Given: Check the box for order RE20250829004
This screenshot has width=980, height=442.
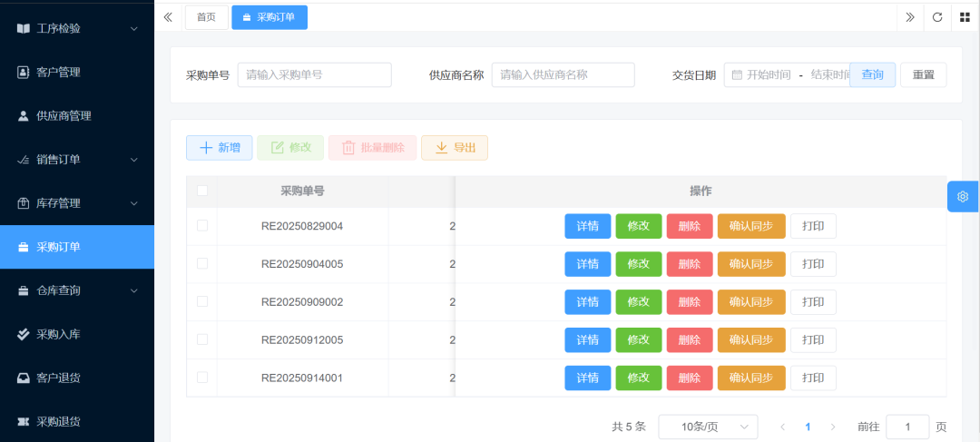Looking at the screenshot, I should [x=202, y=225].
